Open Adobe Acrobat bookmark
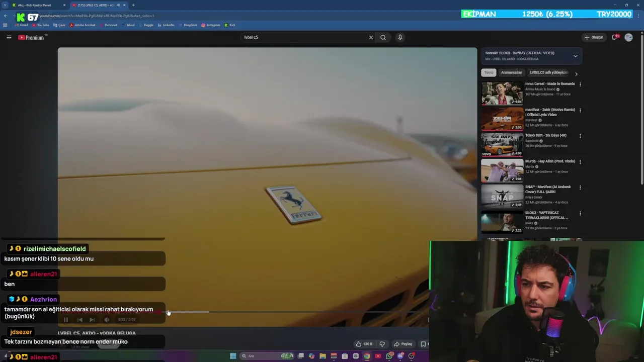The width and height of the screenshot is (644, 362). click(x=82, y=25)
